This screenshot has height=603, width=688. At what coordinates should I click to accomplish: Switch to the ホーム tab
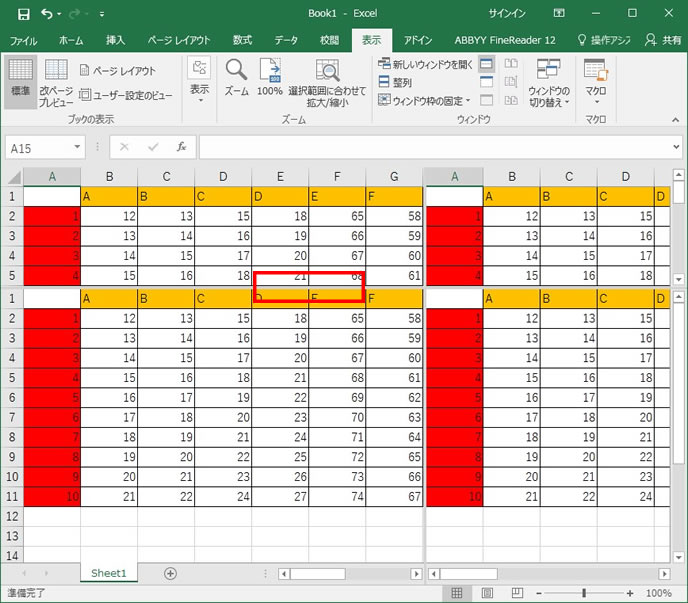click(71, 40)
